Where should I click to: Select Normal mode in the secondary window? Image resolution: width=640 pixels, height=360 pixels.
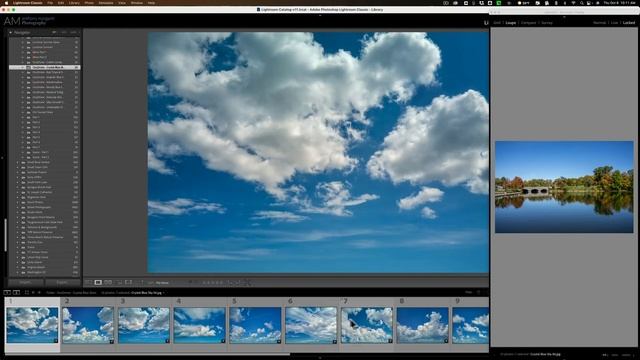tap(599, 23)
